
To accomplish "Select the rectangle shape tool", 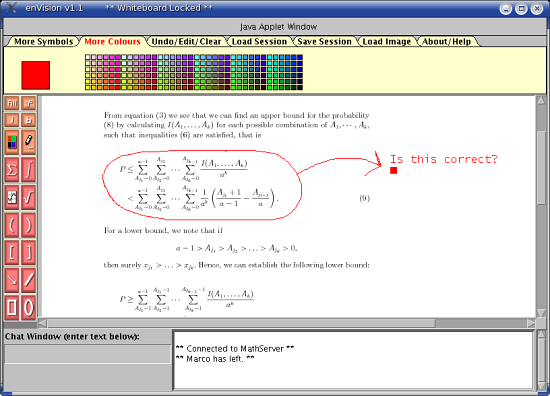I will point(12,308).
